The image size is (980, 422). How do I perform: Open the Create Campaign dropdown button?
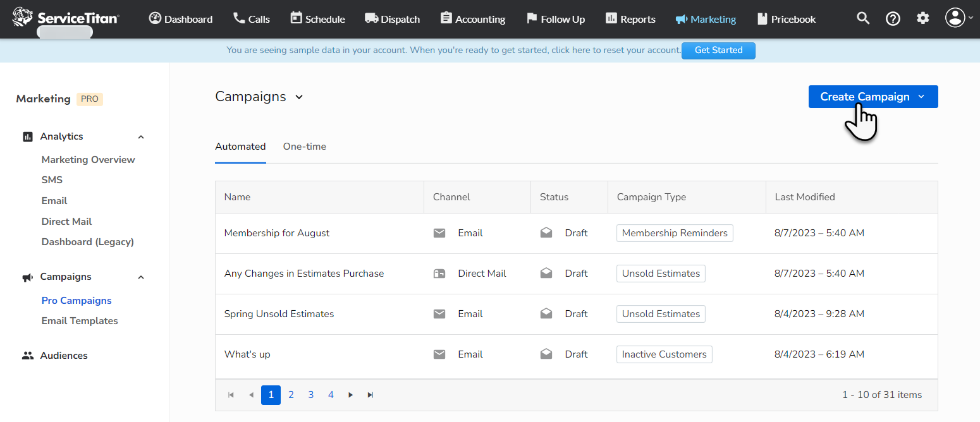coord(873,97)
